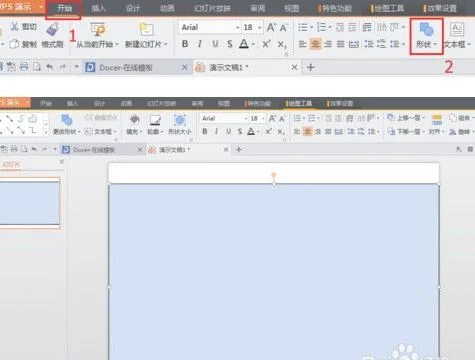Screen dimensions: 475x360
Task: Open font size dropdown in lower ribbon
Action: [263, 118]
